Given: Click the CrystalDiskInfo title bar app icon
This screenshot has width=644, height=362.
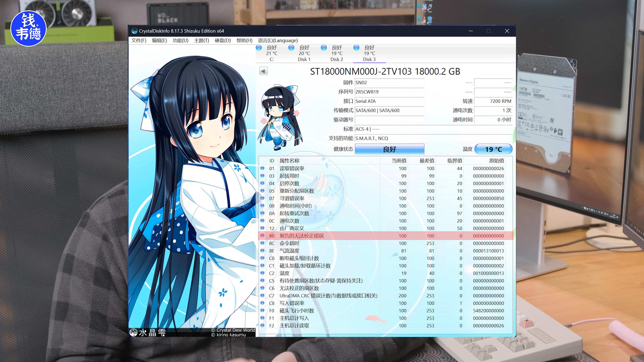Looking at the screenshot, I should click(x=134, y=31).
